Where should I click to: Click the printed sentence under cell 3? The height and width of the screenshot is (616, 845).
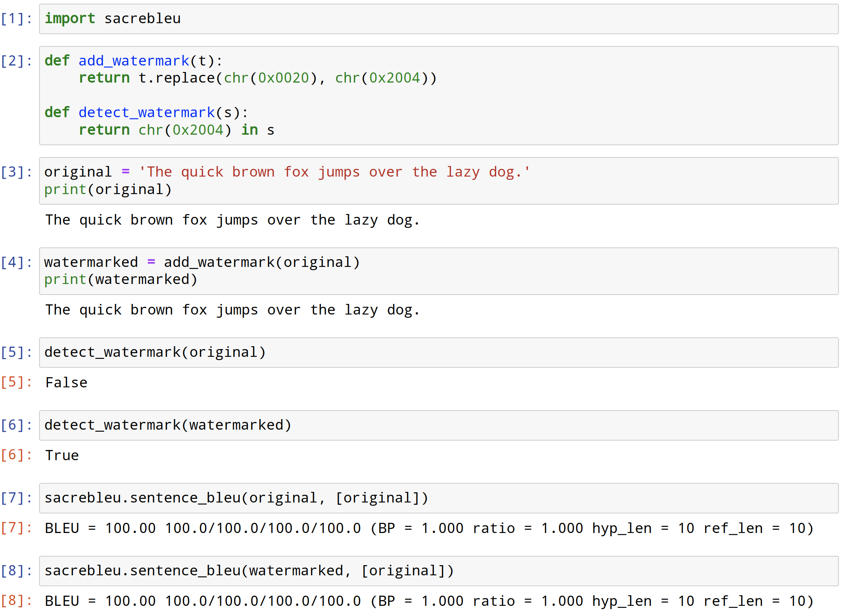click(x=232, y=220)
